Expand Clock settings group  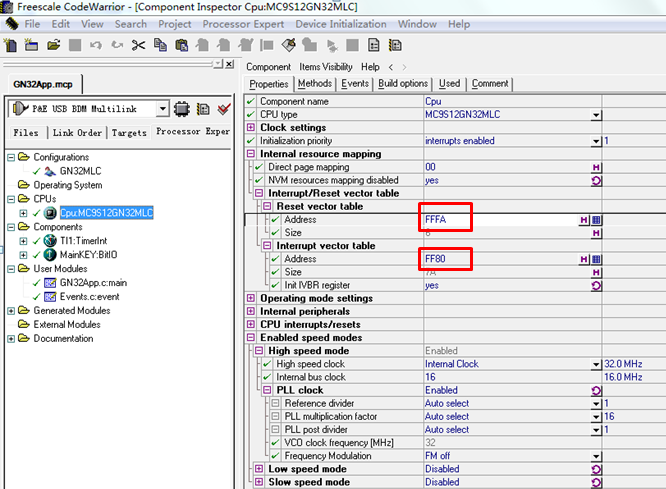coord(251,128)
